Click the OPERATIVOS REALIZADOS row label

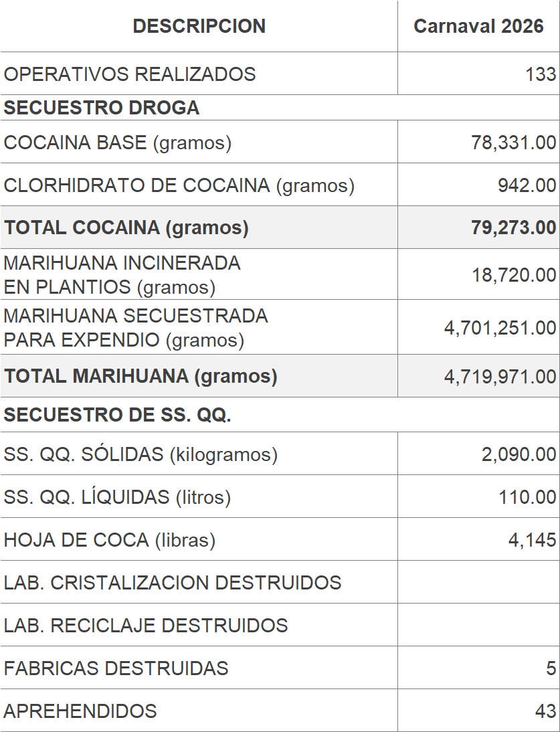coord(130,74)
